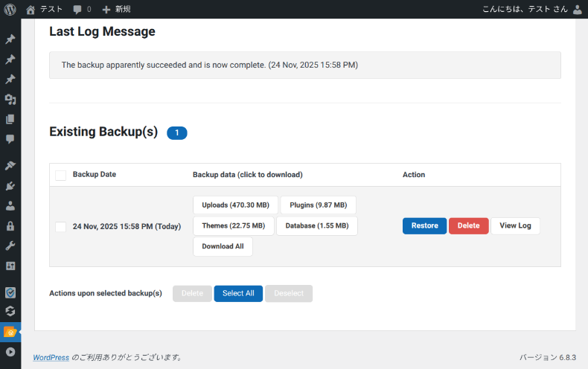The width and height of the screenshot is (588, 369).
Task: Open the orange backup folder sidebar icon
Action: tap(10, 332)
